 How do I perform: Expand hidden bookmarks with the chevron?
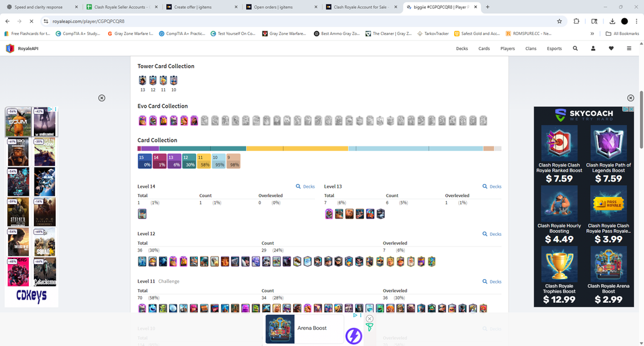(x=592, y=34)
